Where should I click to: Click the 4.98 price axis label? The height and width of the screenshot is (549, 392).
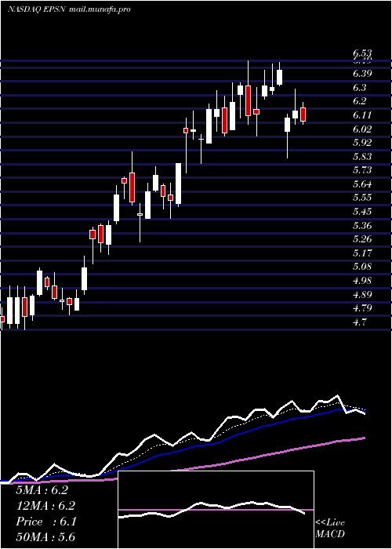coord(362,281)
